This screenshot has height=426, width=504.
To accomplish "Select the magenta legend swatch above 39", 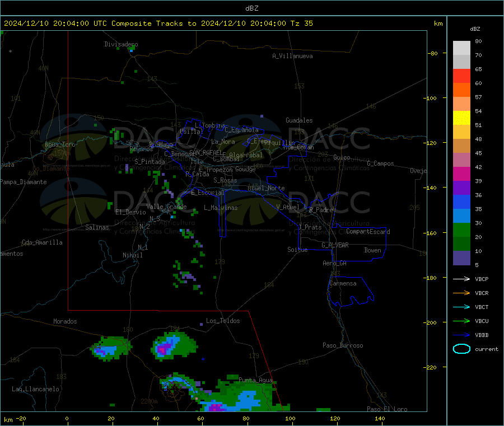I will point(461,174).
